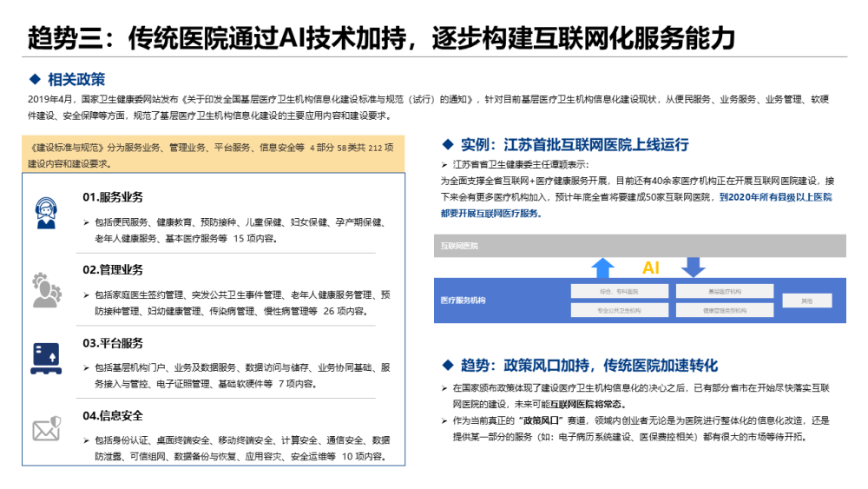Viewport: 868px width, 489px height.
Task: Select the heading 01.服务业务
Action: click(x=113, y=197)
